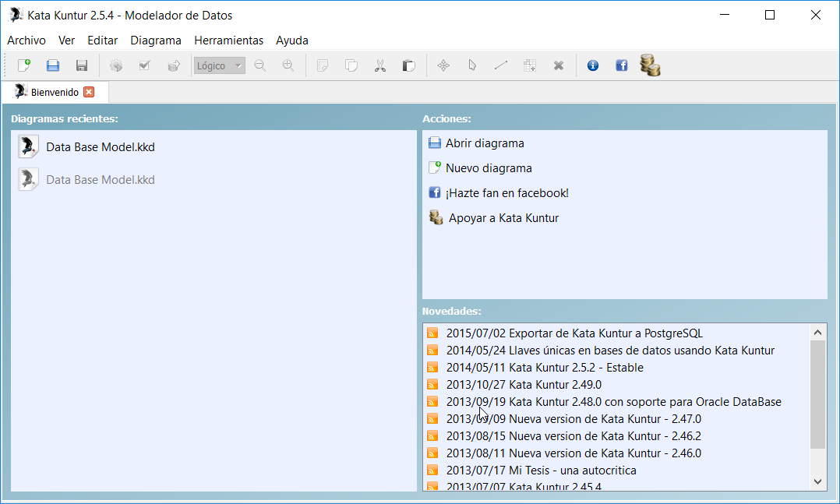Click the gear settings toolbar icon
Screen dimensions: 840x504
[x=116, y=65]
